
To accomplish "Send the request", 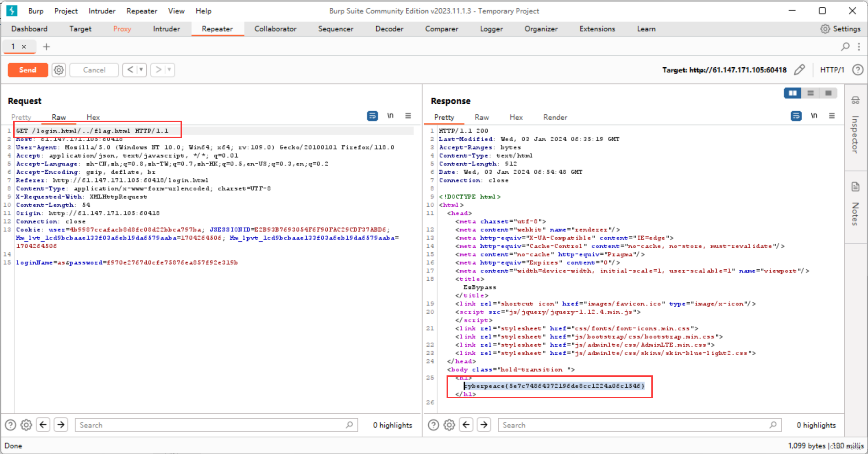I will tap(28, 70).
